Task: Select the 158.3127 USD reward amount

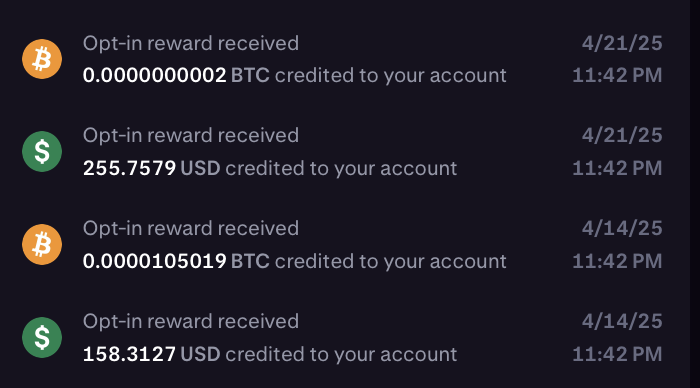Action: click(152, 354)
